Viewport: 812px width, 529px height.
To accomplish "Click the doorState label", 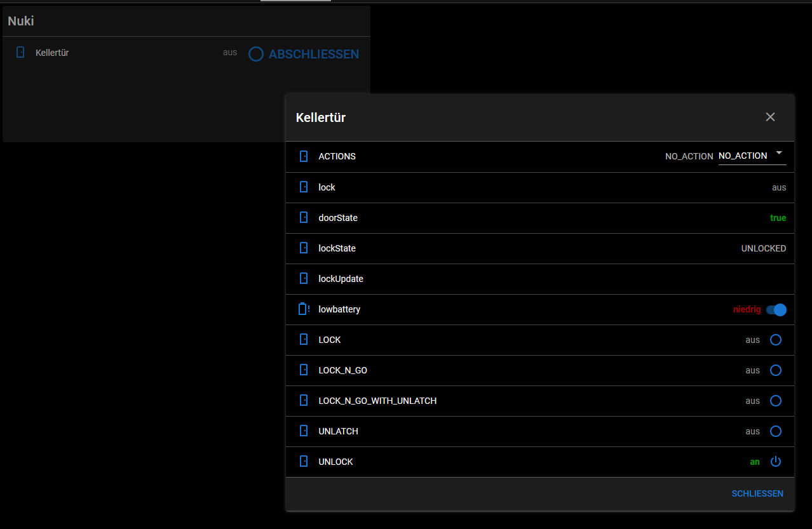I will click(x=338, y=218).
